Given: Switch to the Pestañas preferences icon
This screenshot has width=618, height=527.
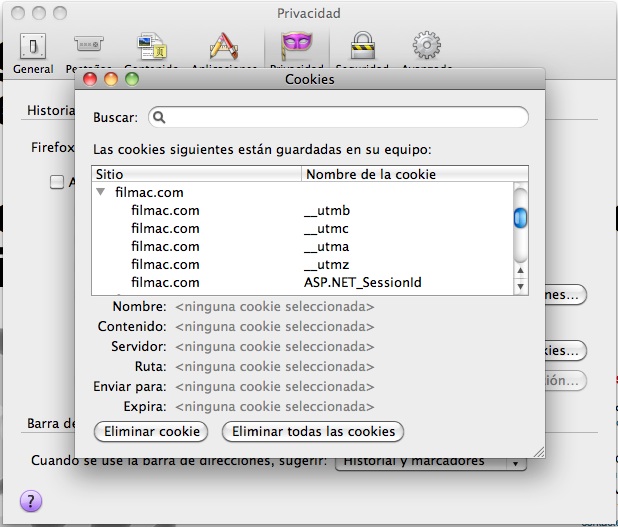Looking at the screenshot, I should point(88,47).
